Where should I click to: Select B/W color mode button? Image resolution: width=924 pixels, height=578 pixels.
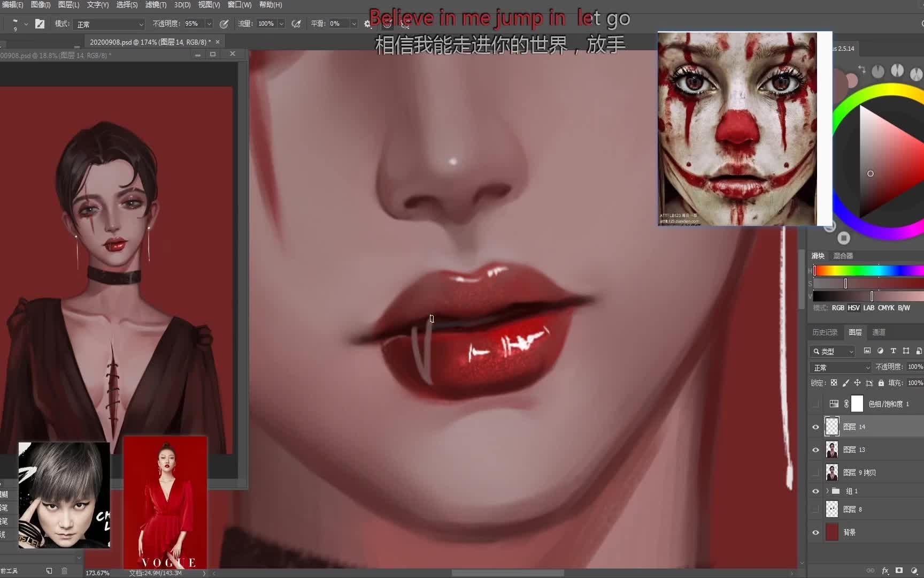click(904, 308)
